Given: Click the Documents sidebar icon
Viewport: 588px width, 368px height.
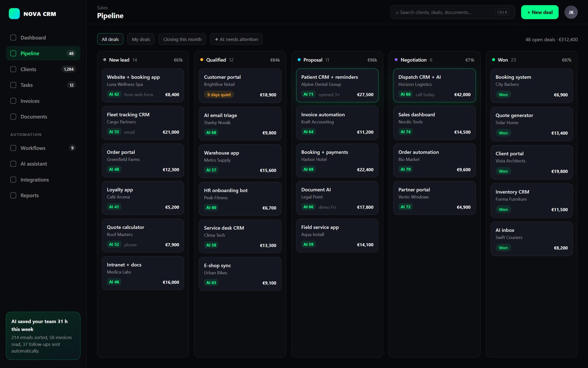Looking at the screenshot, I should click(13, 117).
